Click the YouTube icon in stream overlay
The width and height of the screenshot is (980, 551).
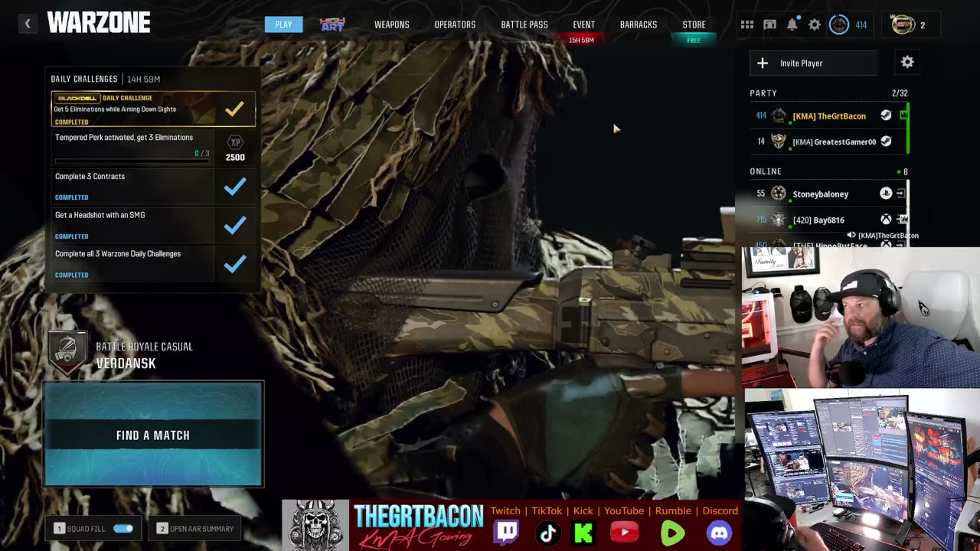coord(624,533)
